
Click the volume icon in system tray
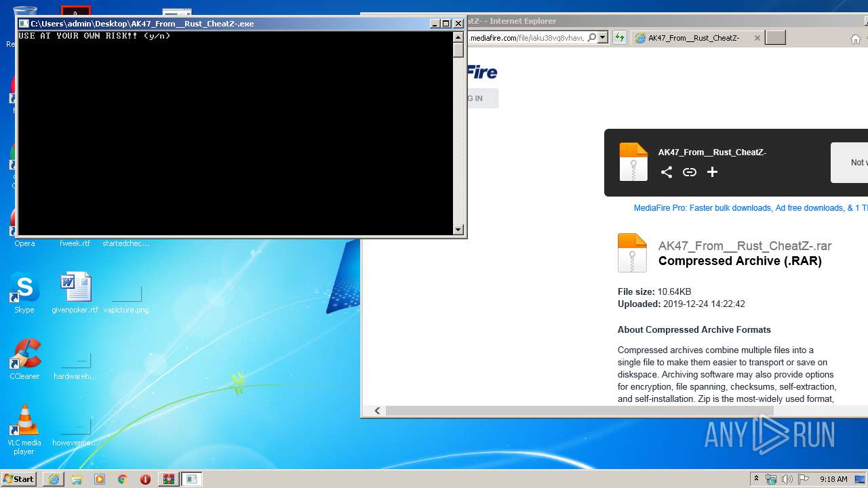point(787,479)
